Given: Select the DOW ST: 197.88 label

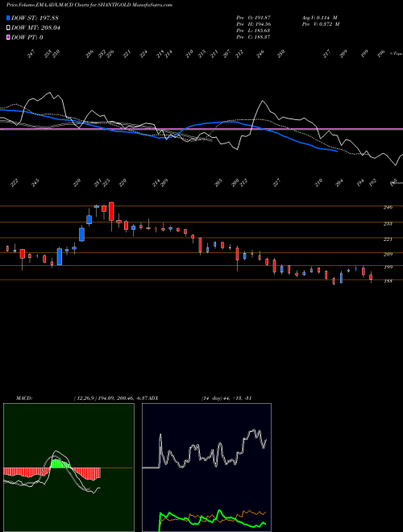Looking at the screenshot, I should (x=35, y=18).
